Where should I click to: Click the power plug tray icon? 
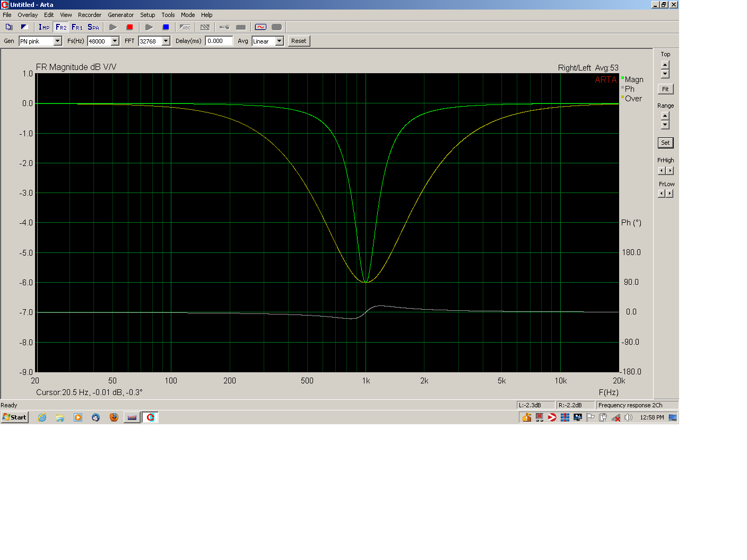(x=603, y=417)
